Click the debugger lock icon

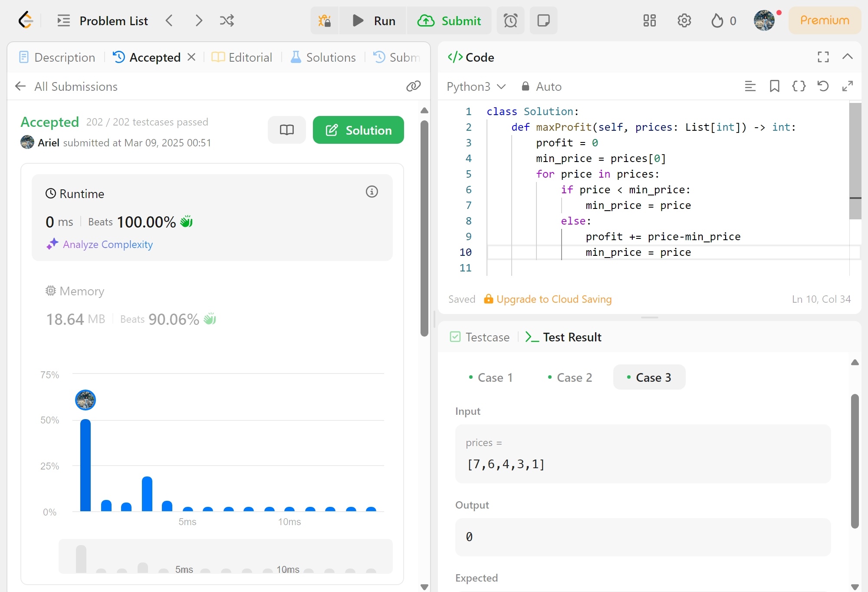coord(325,20)
